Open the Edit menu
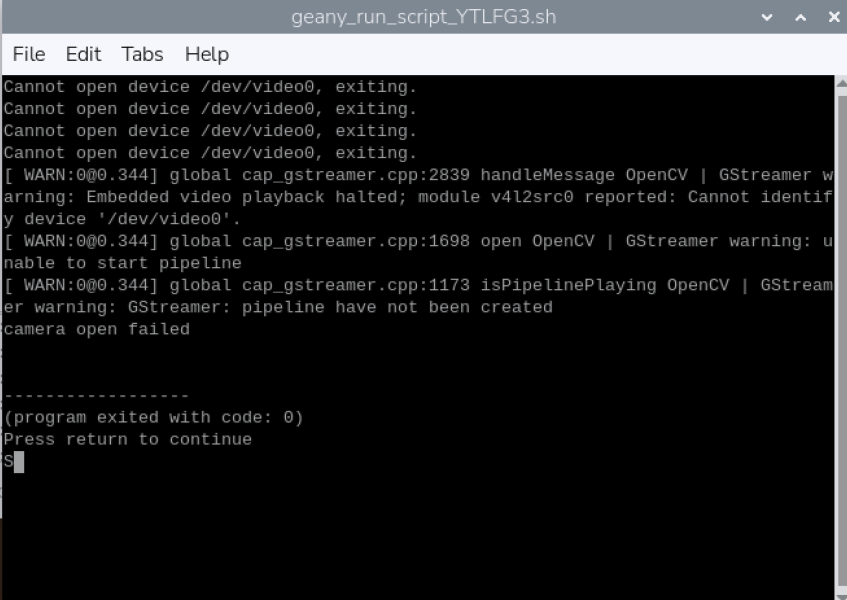The image size is (847, 600). click(x=84, y=54)
